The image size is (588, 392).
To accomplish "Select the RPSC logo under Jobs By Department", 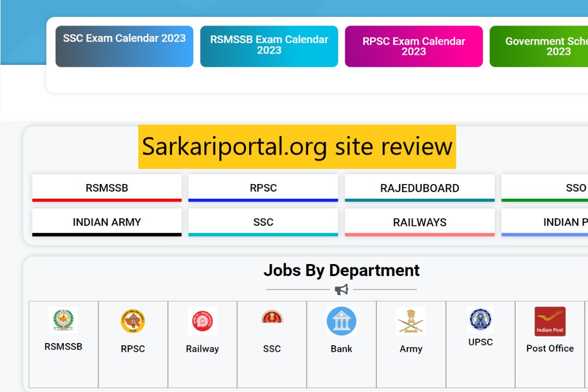I will coord(133,321).
